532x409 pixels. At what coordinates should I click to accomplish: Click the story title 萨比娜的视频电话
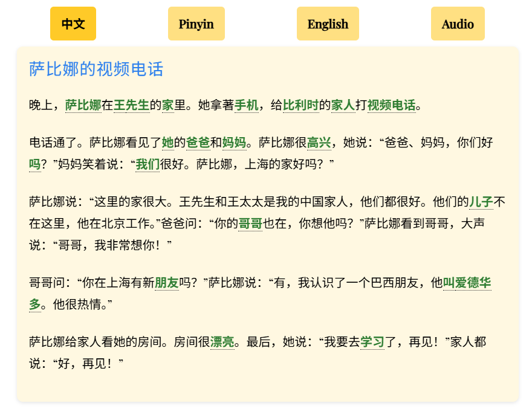[x=96, y=69]
